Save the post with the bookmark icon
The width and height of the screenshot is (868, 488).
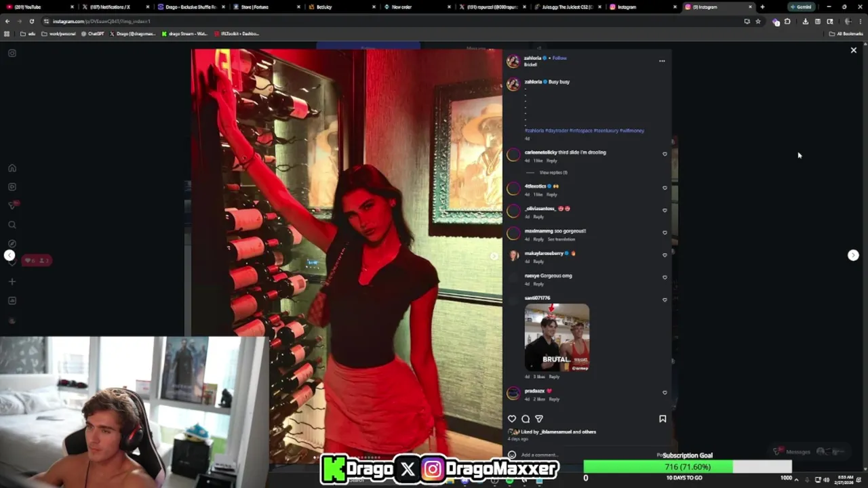[663, 419]
